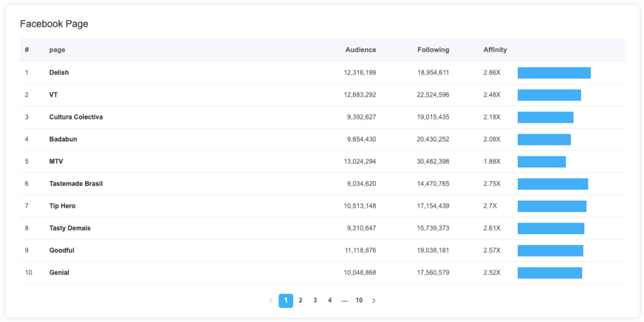This screenshot has height=322, width=644.
Task: Click affinity value 2.7X
Action: [490, 206]
